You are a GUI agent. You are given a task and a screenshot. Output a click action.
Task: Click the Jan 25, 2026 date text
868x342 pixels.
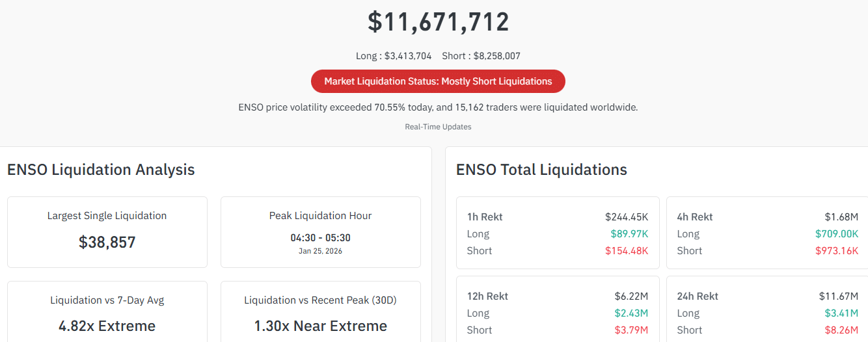(320, 251)
